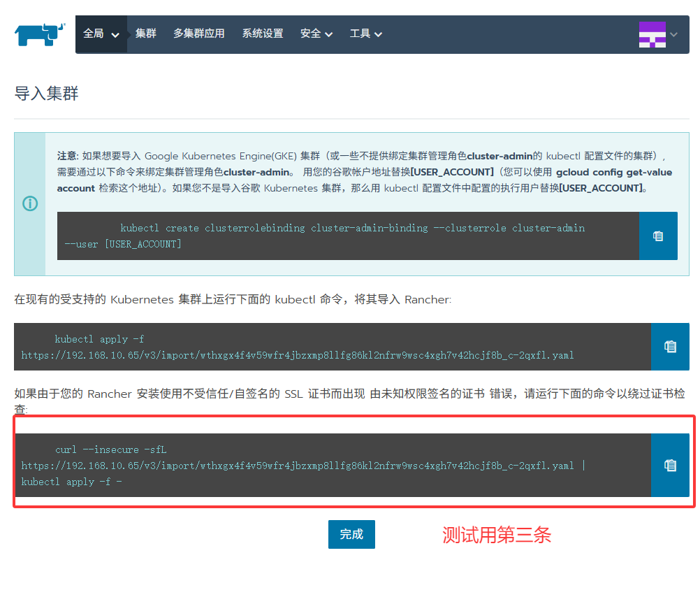Select the kubectl create clusterrolebinding command text

pos(325,236)
